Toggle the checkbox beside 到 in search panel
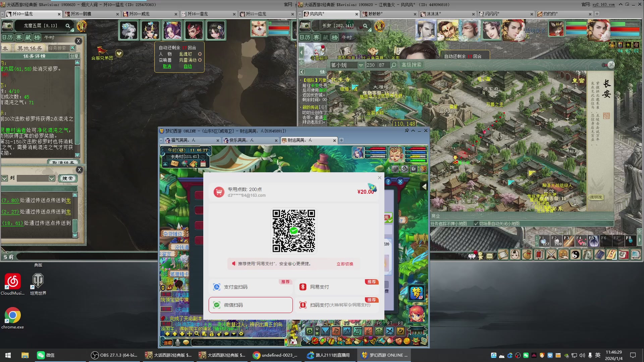Screen dimensions: 644x362 (5, 178)
